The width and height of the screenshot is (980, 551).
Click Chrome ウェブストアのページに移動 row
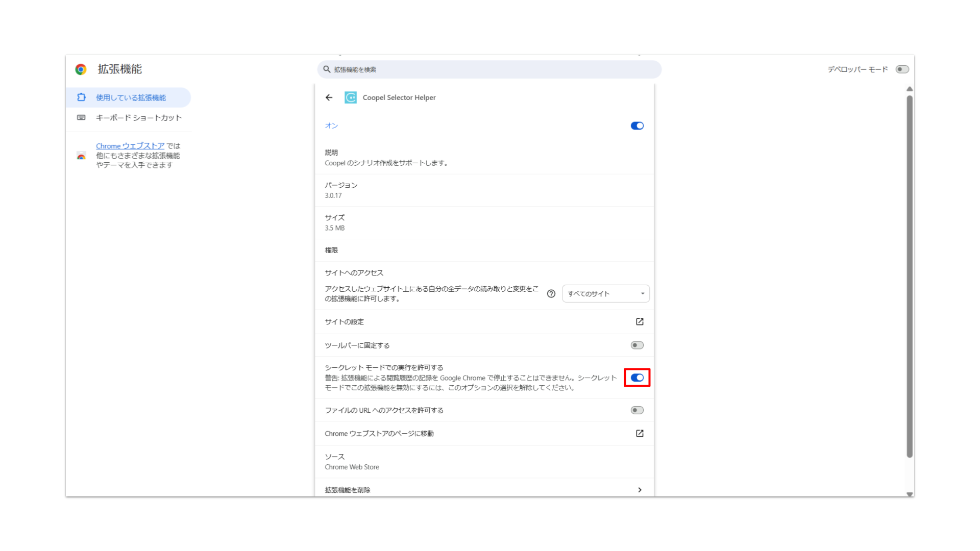(x=484, y=434)
